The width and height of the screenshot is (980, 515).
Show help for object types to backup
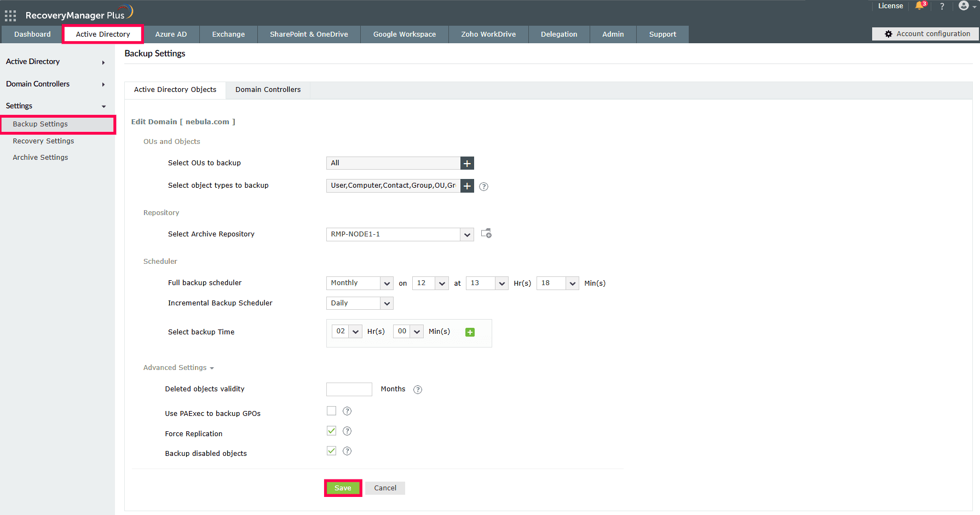pyautogui.click(x=484, y=187)
